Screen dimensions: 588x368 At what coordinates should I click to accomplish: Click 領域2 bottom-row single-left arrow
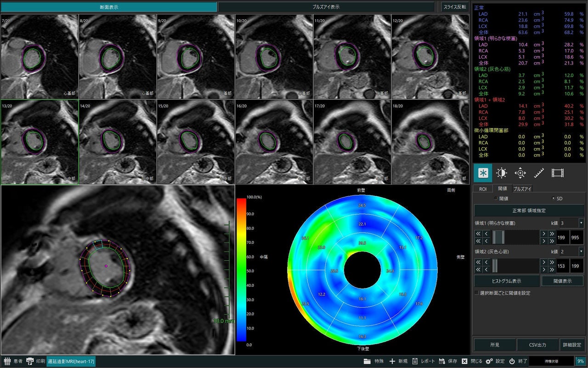486,270
